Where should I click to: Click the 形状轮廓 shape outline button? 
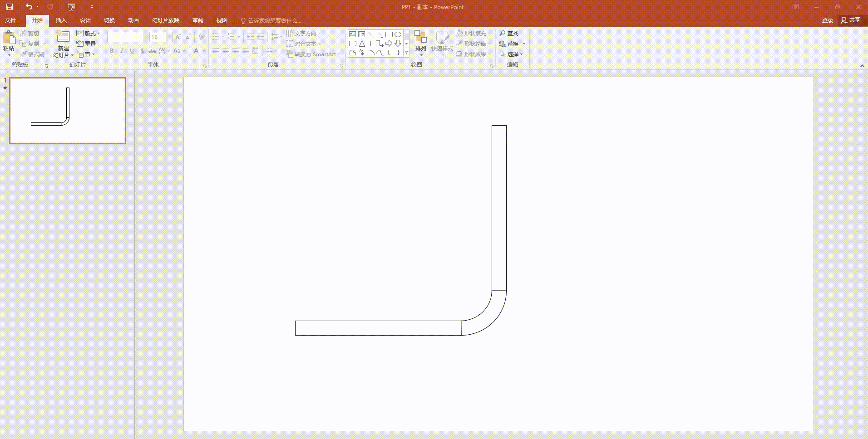click(x=473, y=44)
